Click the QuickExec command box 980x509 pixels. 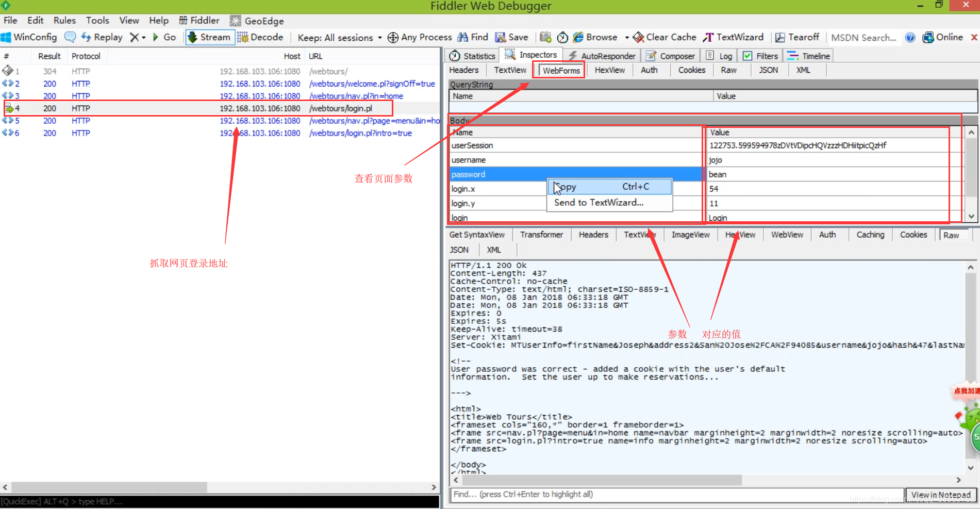pyautogui.click(x=220, y=502)
